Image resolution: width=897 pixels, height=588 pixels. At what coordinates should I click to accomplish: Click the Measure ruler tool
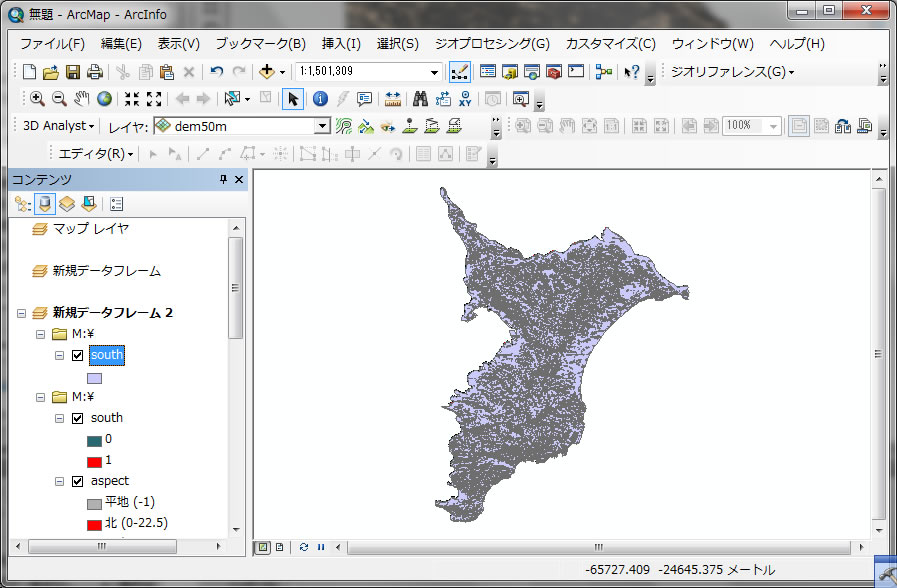tap(392, 99)
